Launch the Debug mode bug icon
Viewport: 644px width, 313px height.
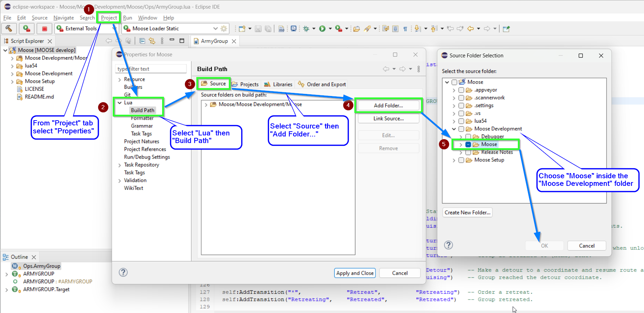tap(306, 28)
